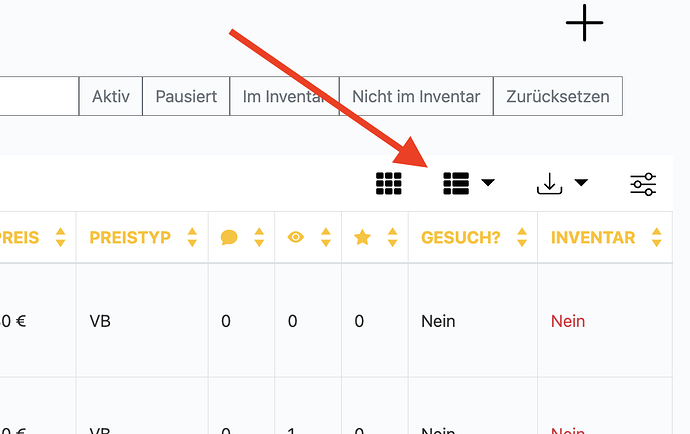Switch to grid view layout
Image resolution: width=690 pixels, height=434 pixels.
(389, 183)
